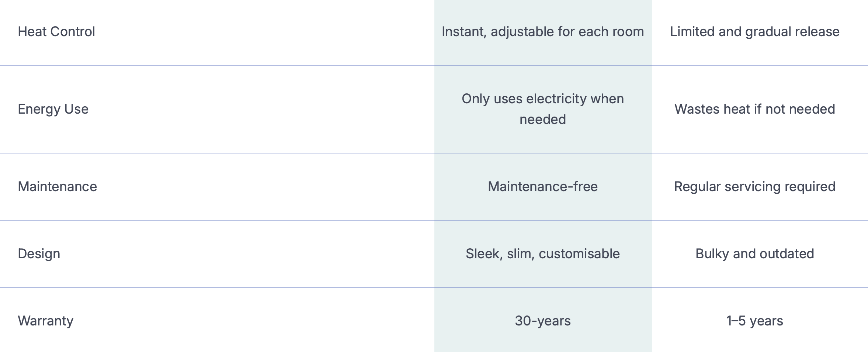Click the '1–5 years' warranty cell
The height and width of the screenshot is (352, 868).
(754, 321)
